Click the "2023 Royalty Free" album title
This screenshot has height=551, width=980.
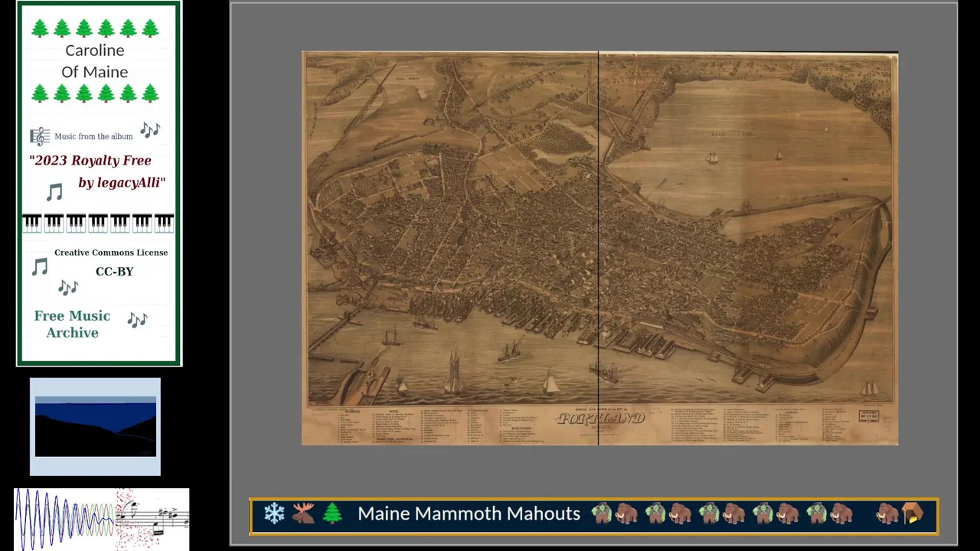[x=90, y=161]
